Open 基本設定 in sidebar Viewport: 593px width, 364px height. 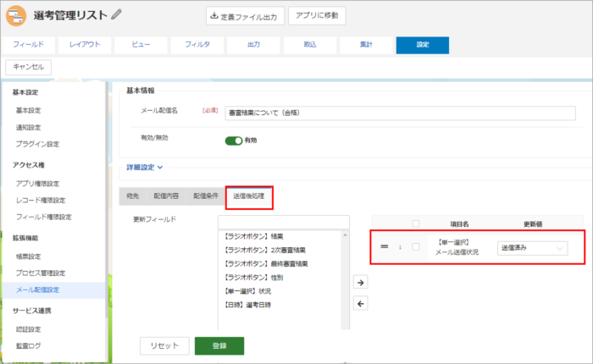pyautogui.click(x=28, y=110)
